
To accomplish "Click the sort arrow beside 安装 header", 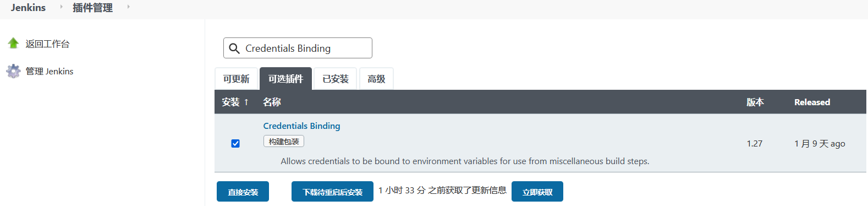I will point(246,102).
